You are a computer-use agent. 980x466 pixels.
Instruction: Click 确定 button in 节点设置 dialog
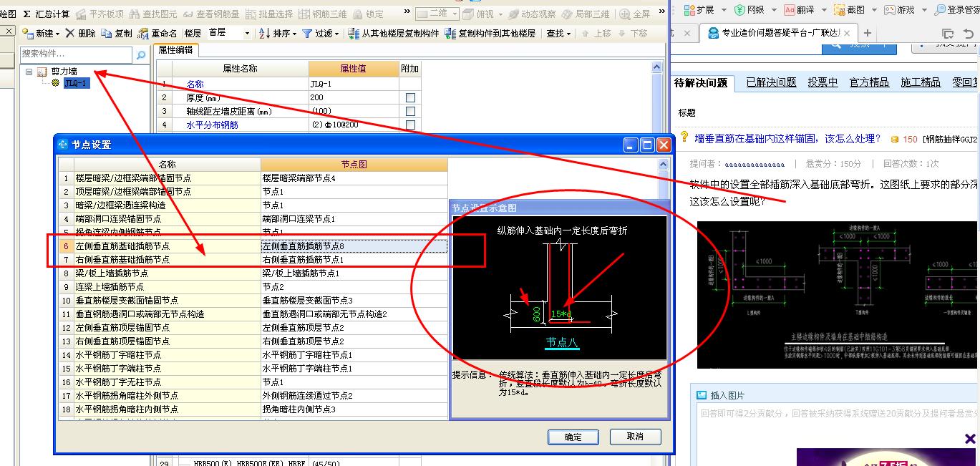(x=573, y=437)
